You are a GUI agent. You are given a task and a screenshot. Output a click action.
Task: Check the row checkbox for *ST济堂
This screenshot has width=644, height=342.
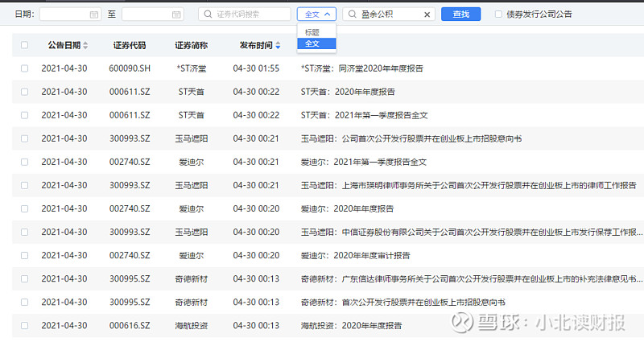(24, 68)
